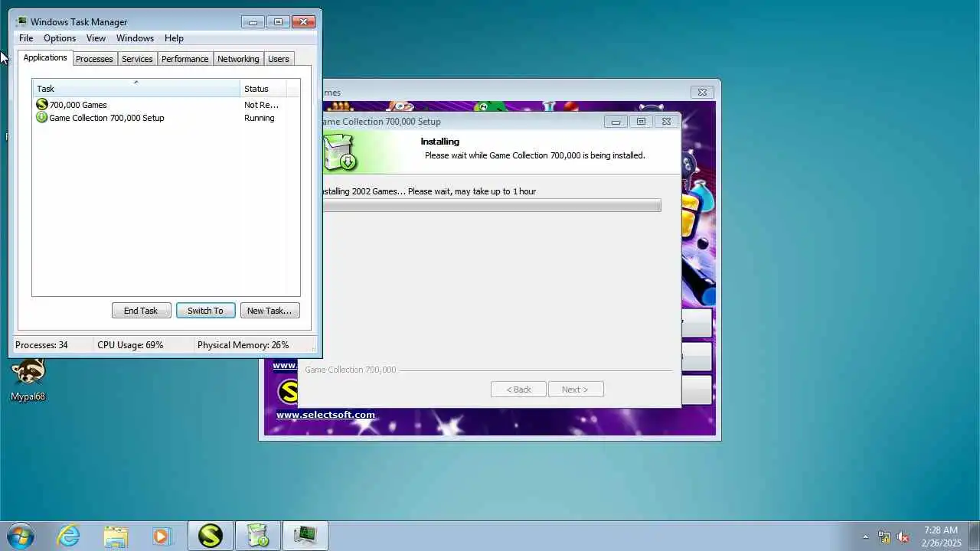980x551 pixels.
Task: Close the Windows Task Manager window
Action: (304, 22)
